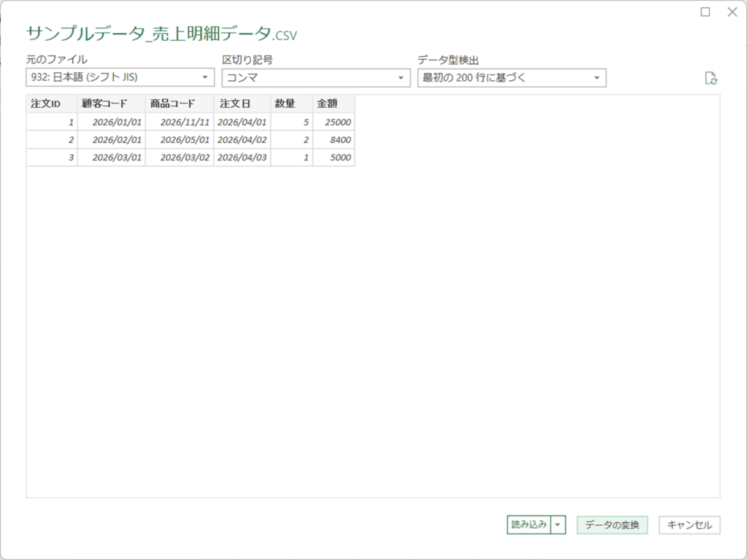Click the cell containing 25000
Viewport: 747px width, 560px height.
tap(333, 122)
